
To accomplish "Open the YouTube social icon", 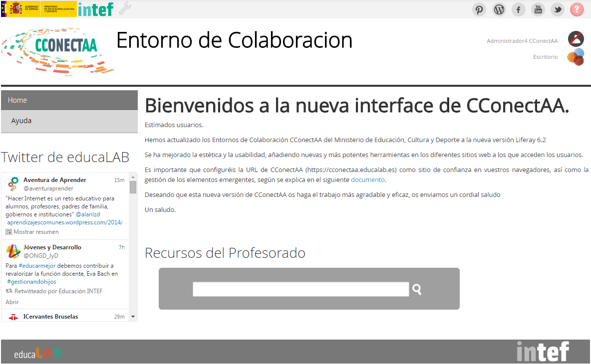I will click(538, 9).
